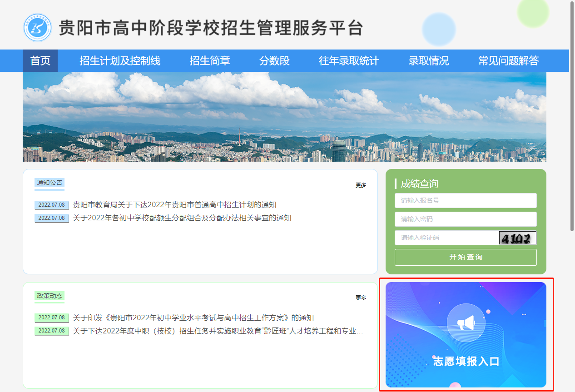Open 初中学业水平考试与高中招生工作方案 notice
This screenshot has height=392, width=575.
pos(193,318)
